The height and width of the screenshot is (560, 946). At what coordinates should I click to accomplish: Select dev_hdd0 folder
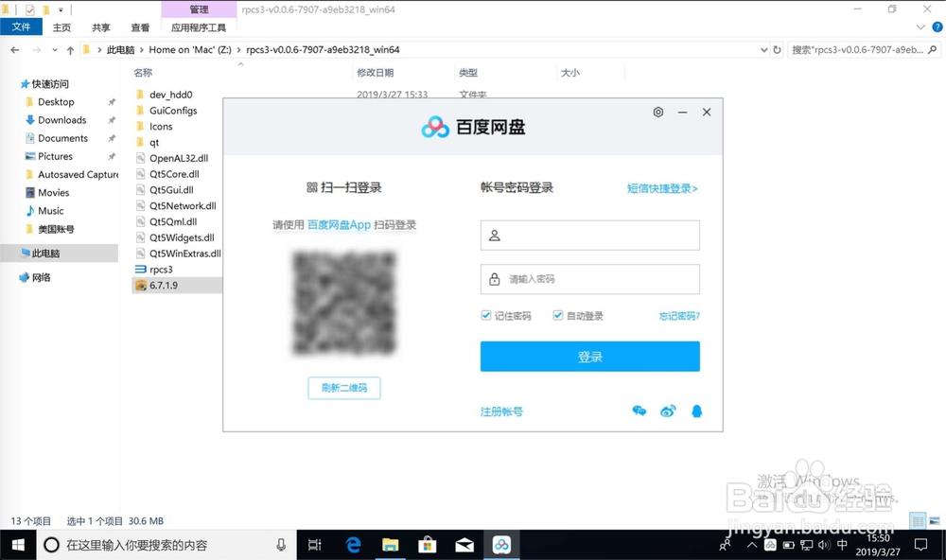[170, 95]
